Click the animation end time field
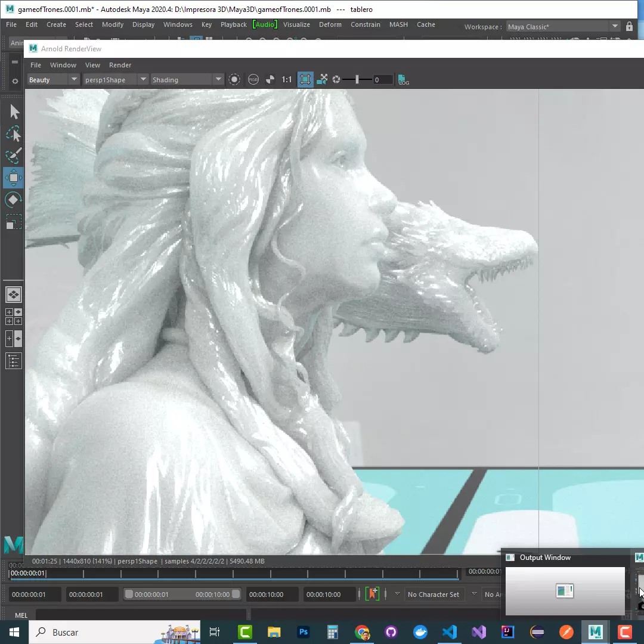This screenshot has height=644, width=644. (329, 595)
